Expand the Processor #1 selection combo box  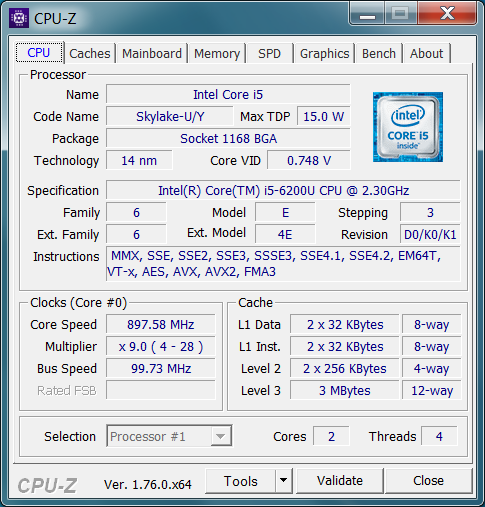point(169,436)
